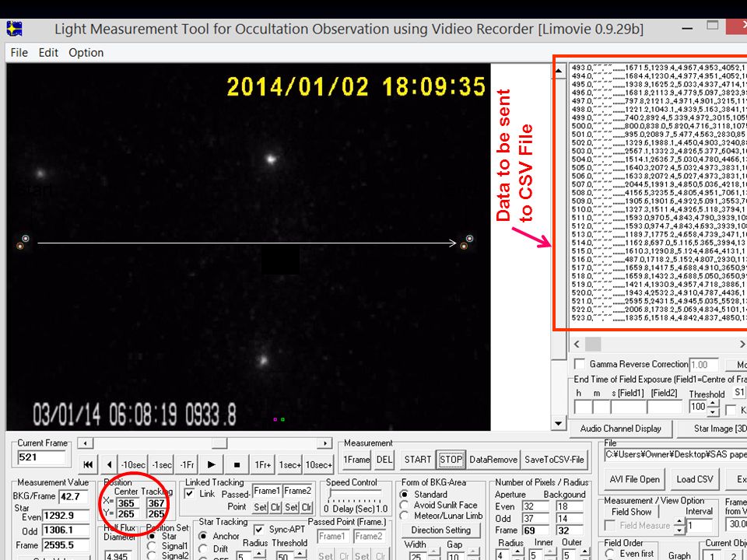Click the Threshold 100 input field

pos(697,407)
